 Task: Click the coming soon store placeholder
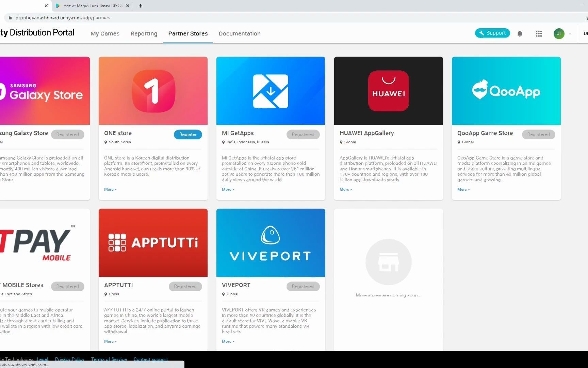pyautogui.click(x=388, y=262)
